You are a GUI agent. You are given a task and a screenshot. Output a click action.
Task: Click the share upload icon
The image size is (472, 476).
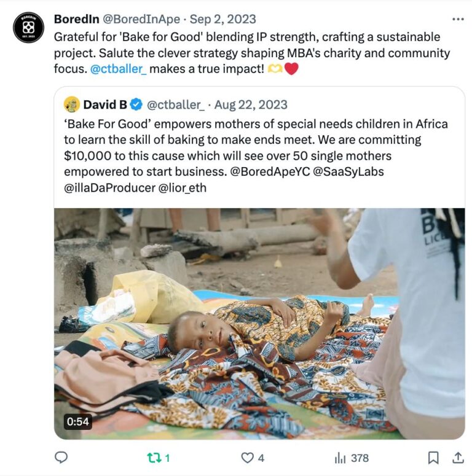[x=458, y=457]
